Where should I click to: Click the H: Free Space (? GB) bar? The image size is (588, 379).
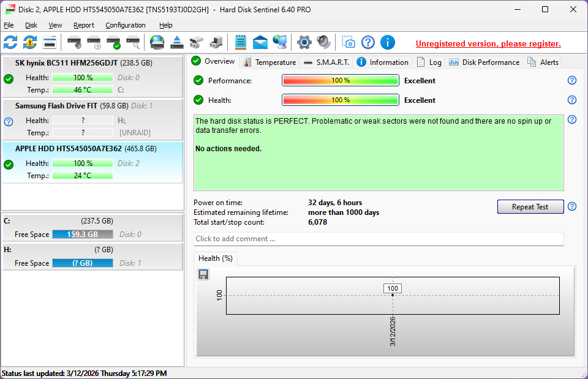click(83, 263)
